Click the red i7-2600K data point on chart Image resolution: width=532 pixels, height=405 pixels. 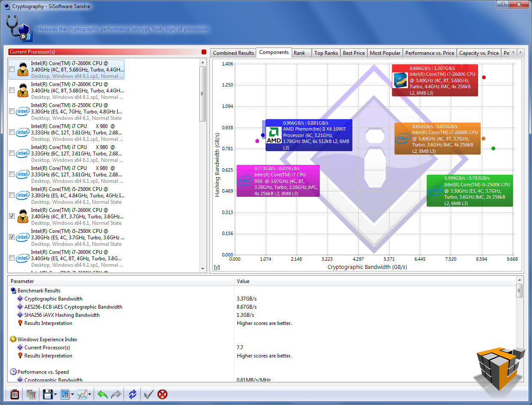point(484,77)
